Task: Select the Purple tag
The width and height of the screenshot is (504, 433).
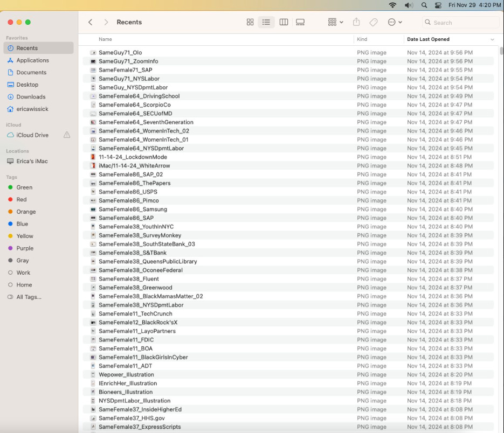Action: (39, 248)
